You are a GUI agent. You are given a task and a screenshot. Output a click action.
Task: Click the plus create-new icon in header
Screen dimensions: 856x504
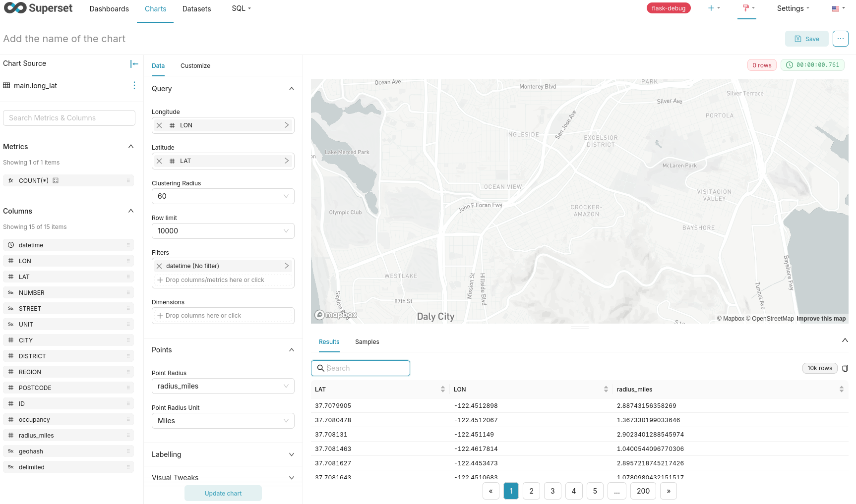[714, 8]
